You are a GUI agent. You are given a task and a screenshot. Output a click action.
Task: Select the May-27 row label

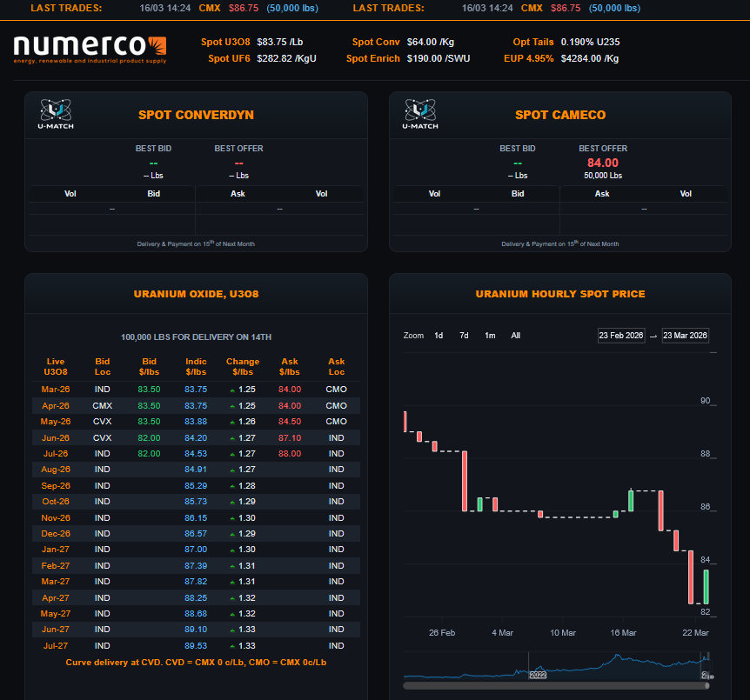[56, 613]
